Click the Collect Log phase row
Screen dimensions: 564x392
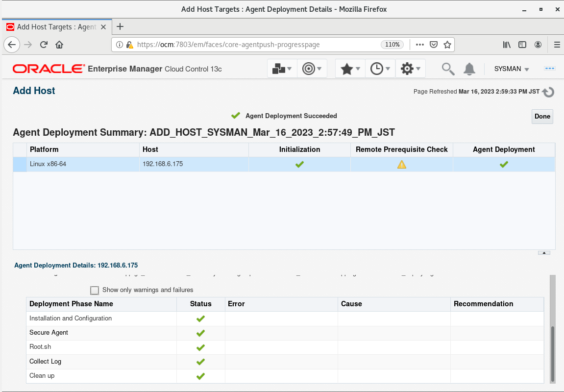tap(285, 362)
